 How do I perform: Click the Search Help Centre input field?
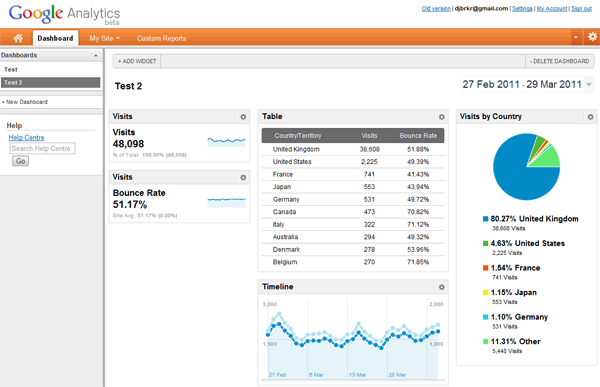point(42,149)
